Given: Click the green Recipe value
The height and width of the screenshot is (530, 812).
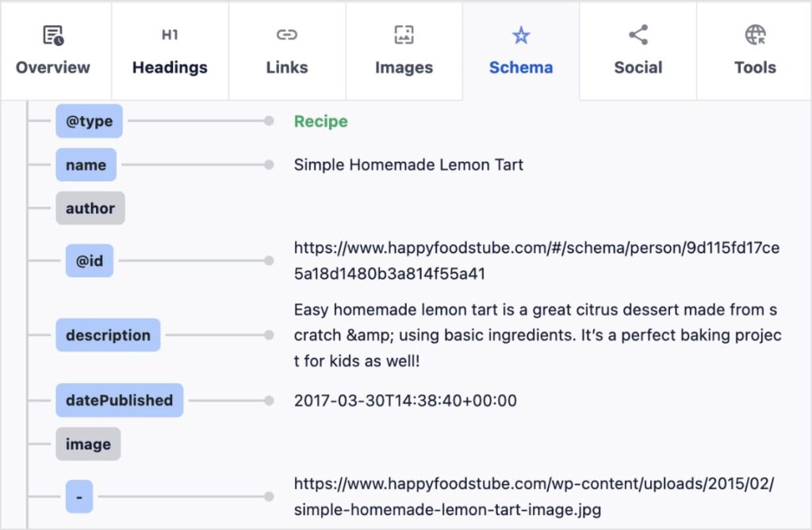Looking at the screenshot, I should (x=320, y=121).
